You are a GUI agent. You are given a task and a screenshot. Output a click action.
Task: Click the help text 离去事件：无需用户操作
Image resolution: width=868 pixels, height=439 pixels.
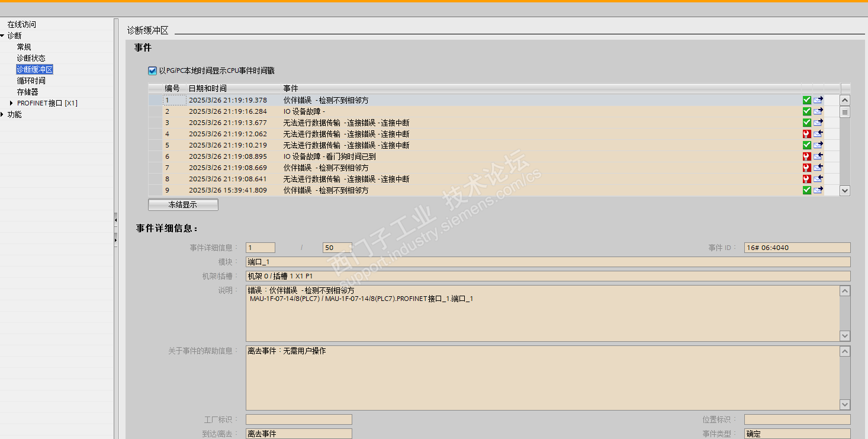287,351
